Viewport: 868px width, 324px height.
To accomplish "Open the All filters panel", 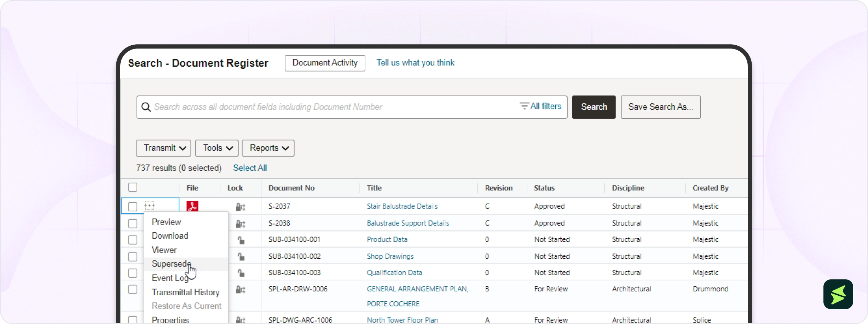I will pos(540,106).
